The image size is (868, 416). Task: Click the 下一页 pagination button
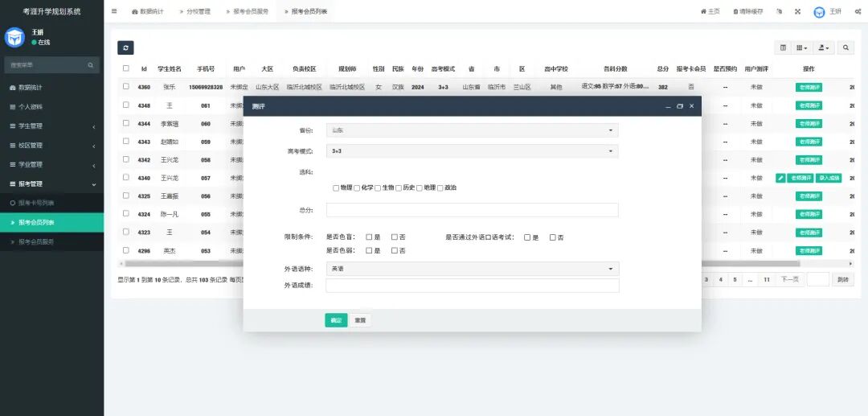pos(789,280)
